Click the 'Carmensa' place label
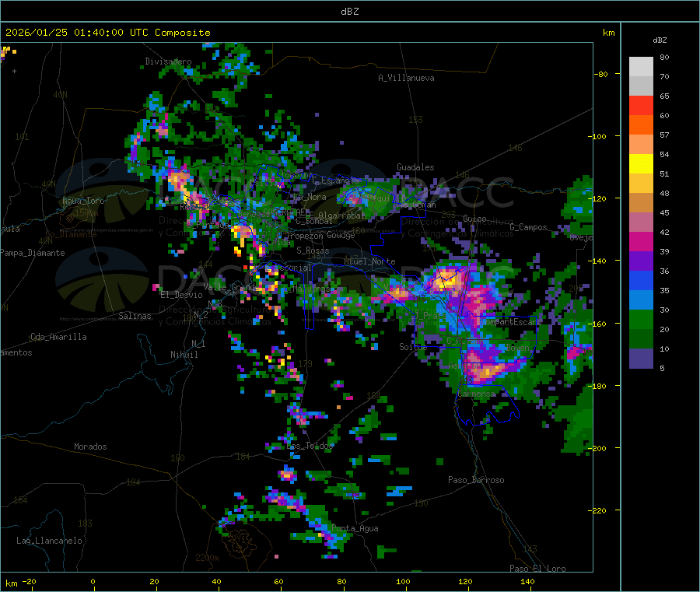The width and height of the screenshot is (700, 592). pos(476,394)
